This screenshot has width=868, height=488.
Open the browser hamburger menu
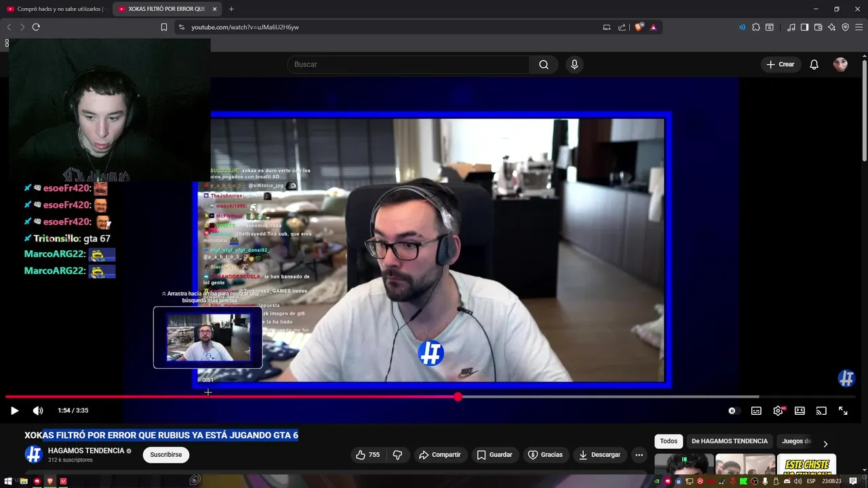pos(859,27)
